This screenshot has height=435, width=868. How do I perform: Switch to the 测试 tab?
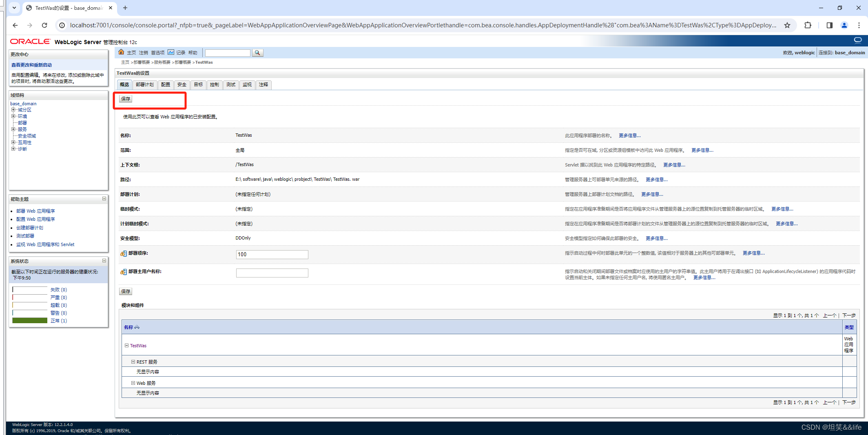tap(231, 84)
